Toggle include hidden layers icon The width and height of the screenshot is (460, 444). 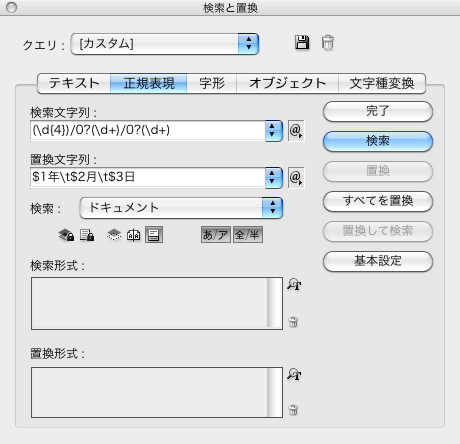click(114, 235)
